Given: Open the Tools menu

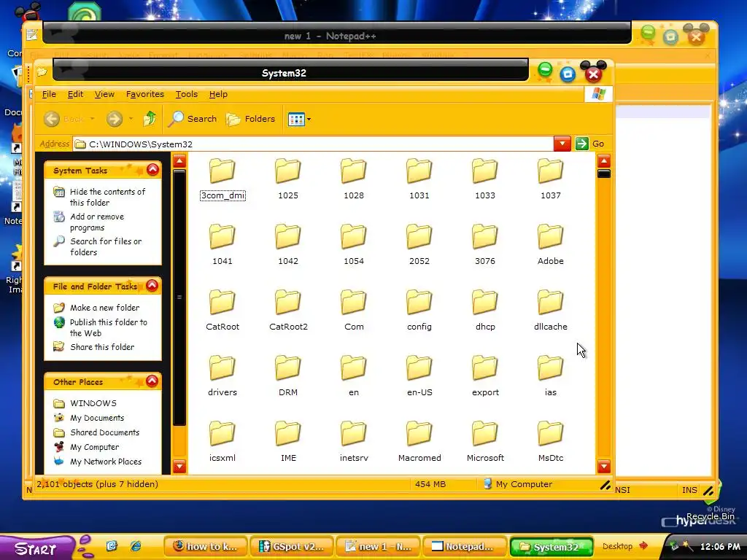Looking at the screenshot, I should tap(186, 94).
